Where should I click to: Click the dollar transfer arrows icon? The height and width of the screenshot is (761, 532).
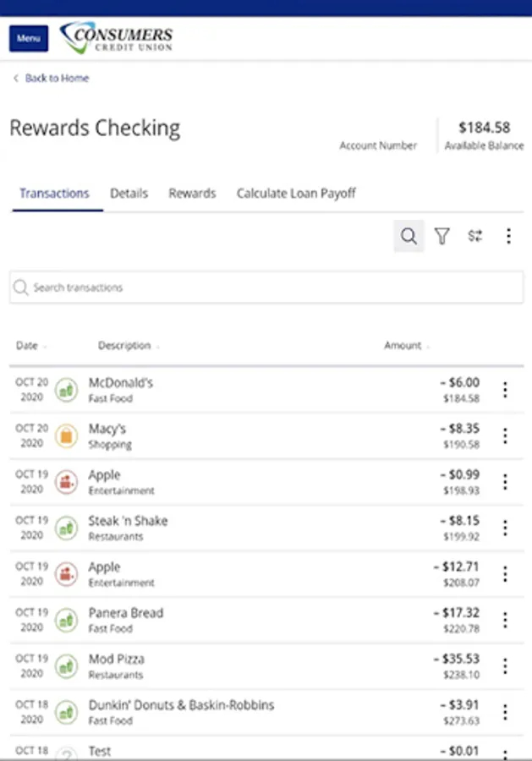(474, 237)
